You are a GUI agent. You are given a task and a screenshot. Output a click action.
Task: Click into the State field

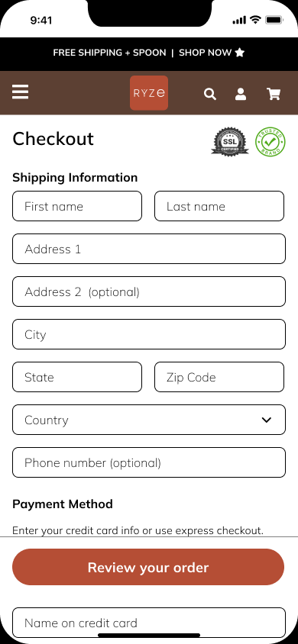click(77, 377)
